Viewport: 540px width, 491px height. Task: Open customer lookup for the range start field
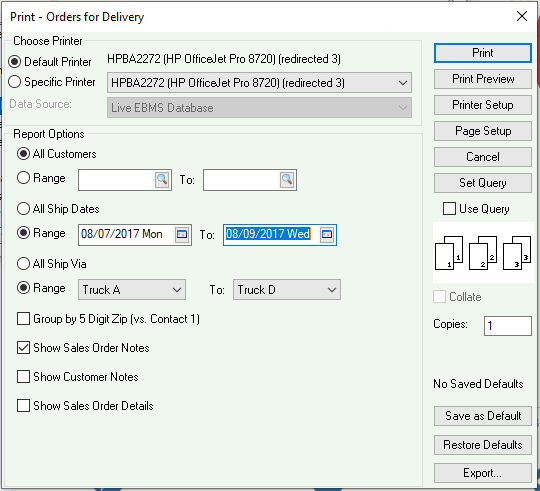[162, 179]
